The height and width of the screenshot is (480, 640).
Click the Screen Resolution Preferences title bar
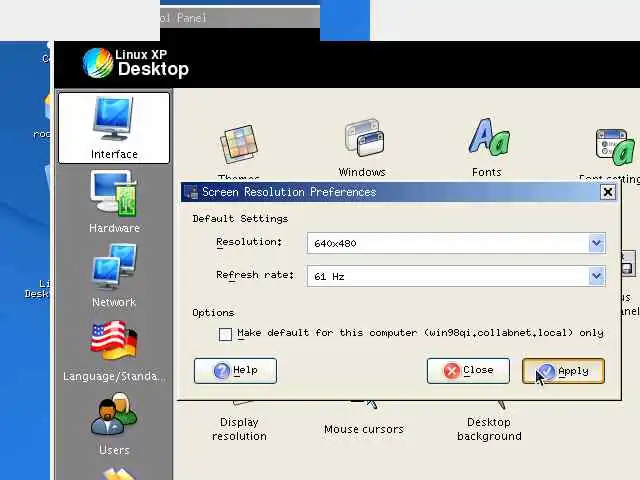pos(400,192)
